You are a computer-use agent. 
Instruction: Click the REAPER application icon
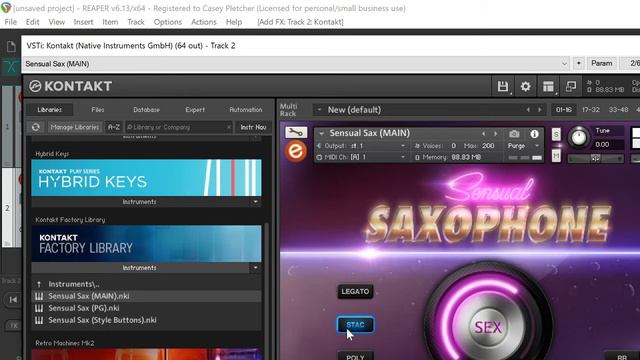[x=6, y=8]
